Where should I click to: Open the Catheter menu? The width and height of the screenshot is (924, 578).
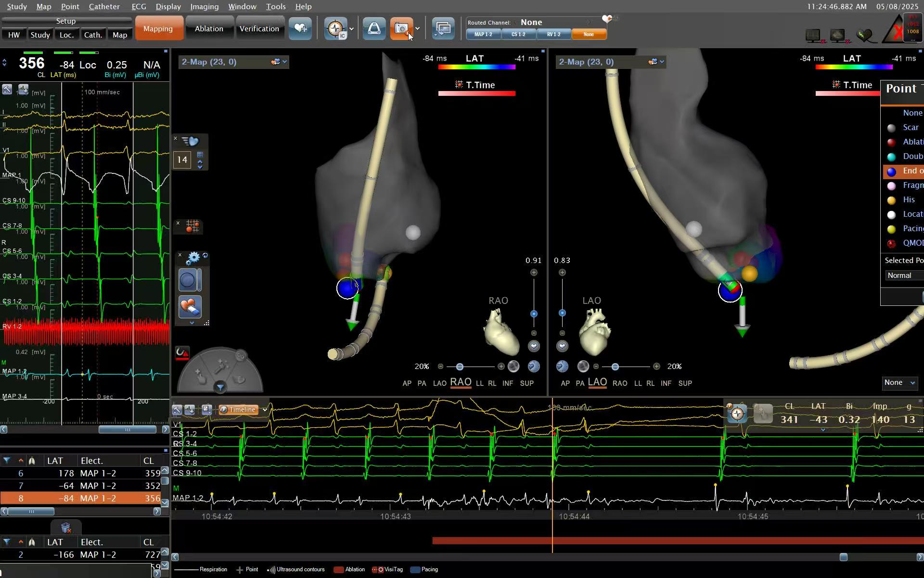click(104, 7)
